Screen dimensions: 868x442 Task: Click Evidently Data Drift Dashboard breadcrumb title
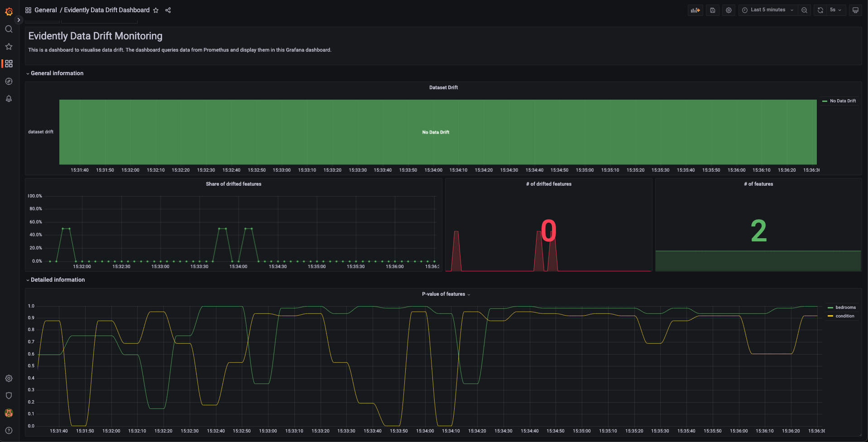(x=107, y=10)
